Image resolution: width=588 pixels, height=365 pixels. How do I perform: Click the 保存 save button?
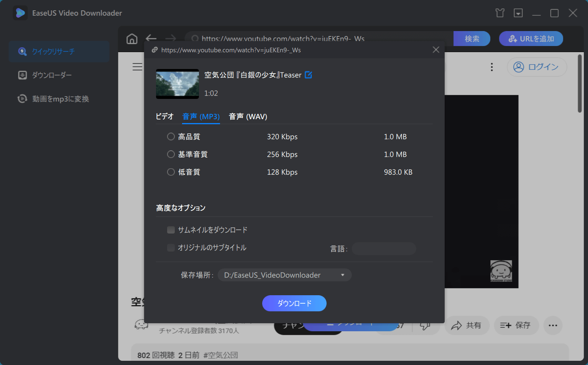(x=516, y=326)
